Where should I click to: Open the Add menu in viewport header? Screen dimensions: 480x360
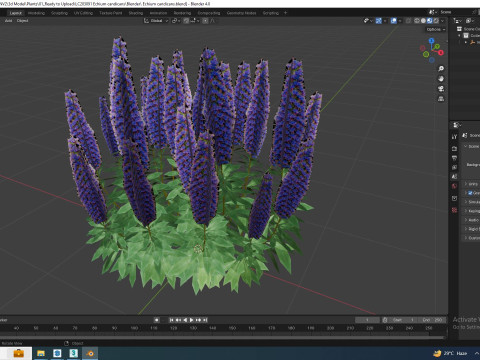(8, 21)
